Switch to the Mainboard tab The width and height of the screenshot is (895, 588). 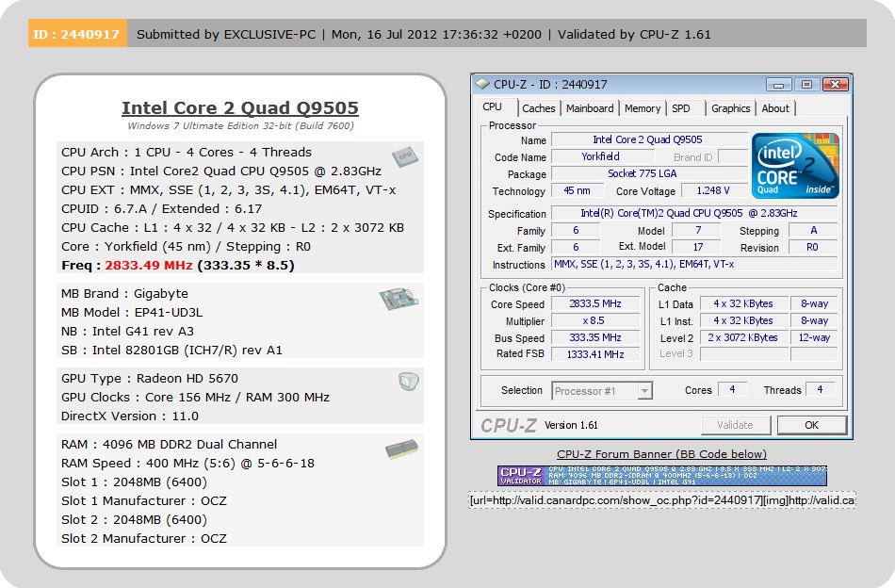(590, 108)
